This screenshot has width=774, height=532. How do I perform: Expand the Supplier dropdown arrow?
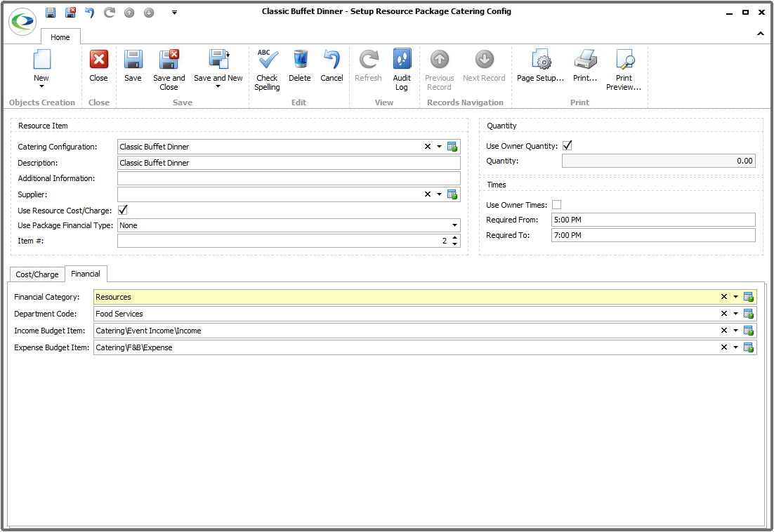439,194
